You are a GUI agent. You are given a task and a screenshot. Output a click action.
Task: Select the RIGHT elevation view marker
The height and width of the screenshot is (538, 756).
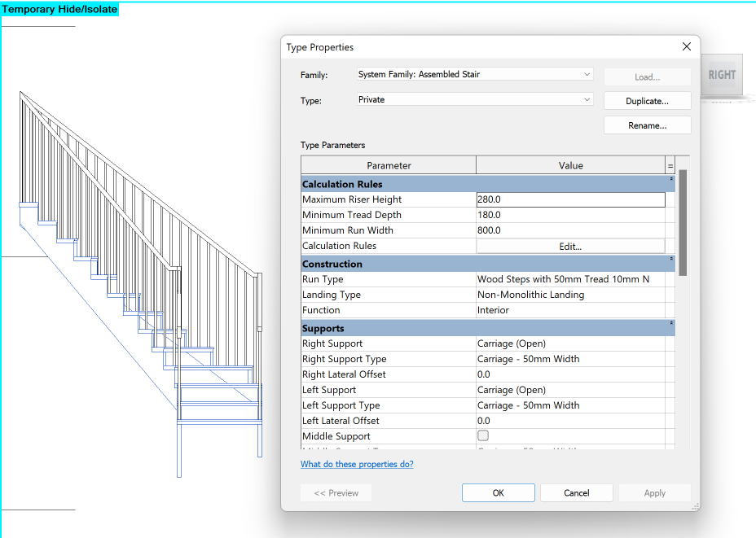click(722, 75)
